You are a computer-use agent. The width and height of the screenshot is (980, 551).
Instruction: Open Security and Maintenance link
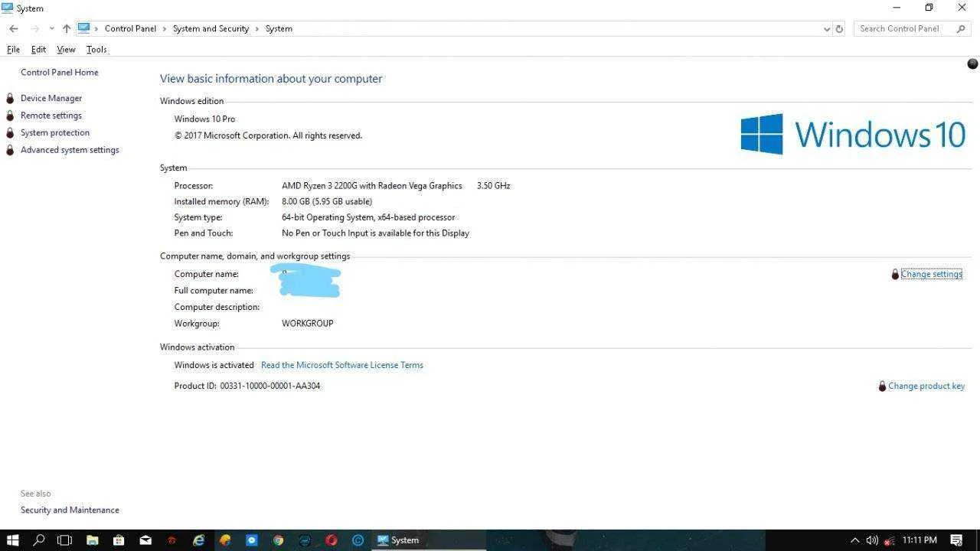[70, 510]
